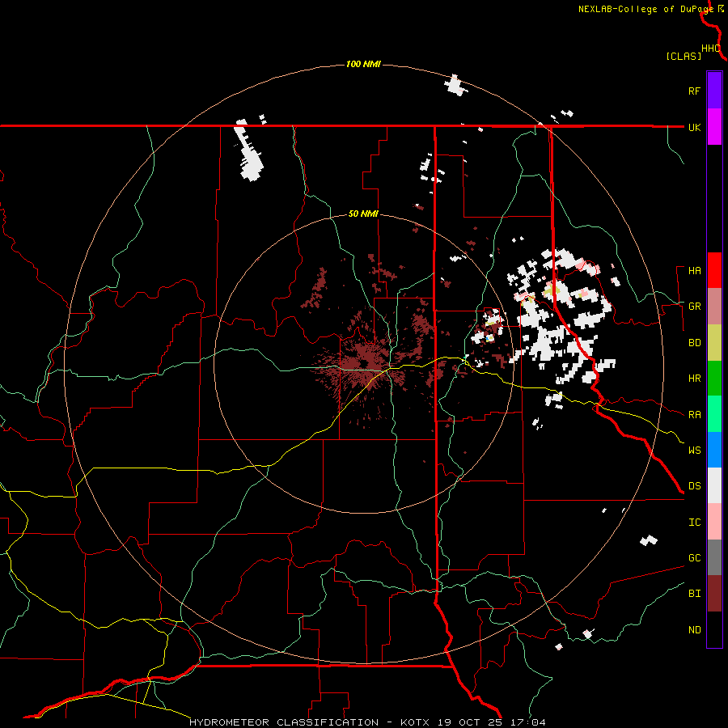Screen dimensions: 728x728
Task: Click the 'HR' legend label
Action: (694, 379)
